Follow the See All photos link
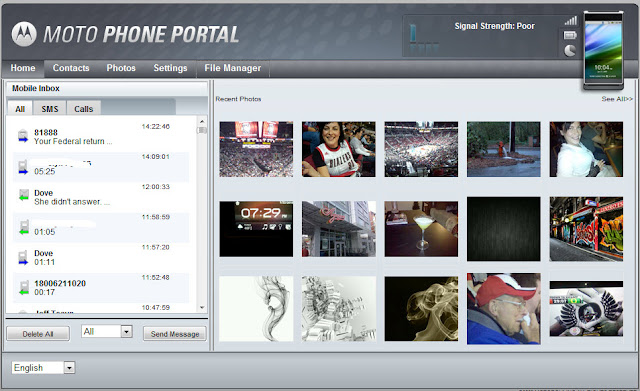Viewport: 640px width, 391px height. (617, 99)
